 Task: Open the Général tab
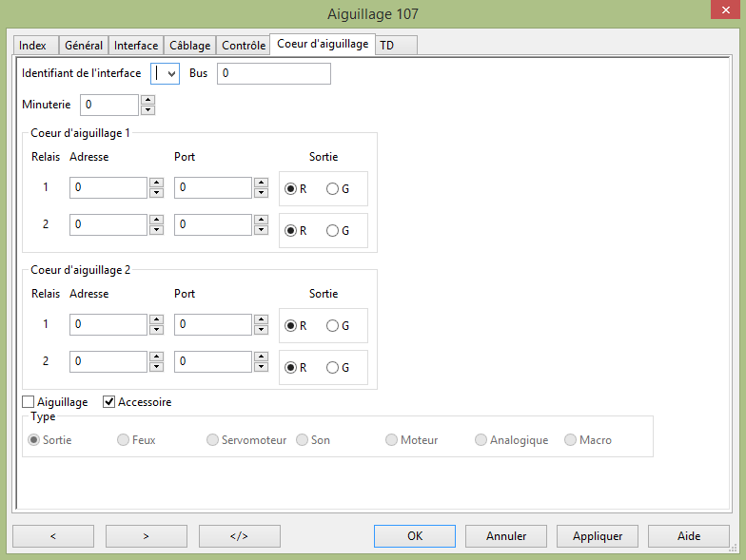point(84,46)
